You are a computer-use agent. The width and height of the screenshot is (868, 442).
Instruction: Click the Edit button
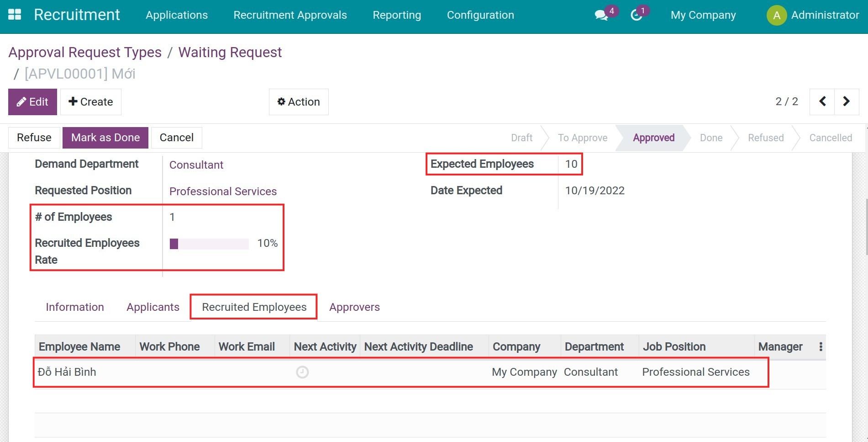[32, 102]
